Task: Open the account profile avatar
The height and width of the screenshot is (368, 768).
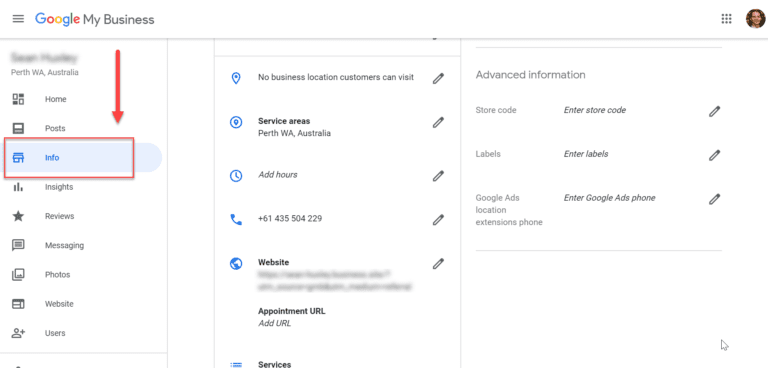Action: tap(755, 19)
